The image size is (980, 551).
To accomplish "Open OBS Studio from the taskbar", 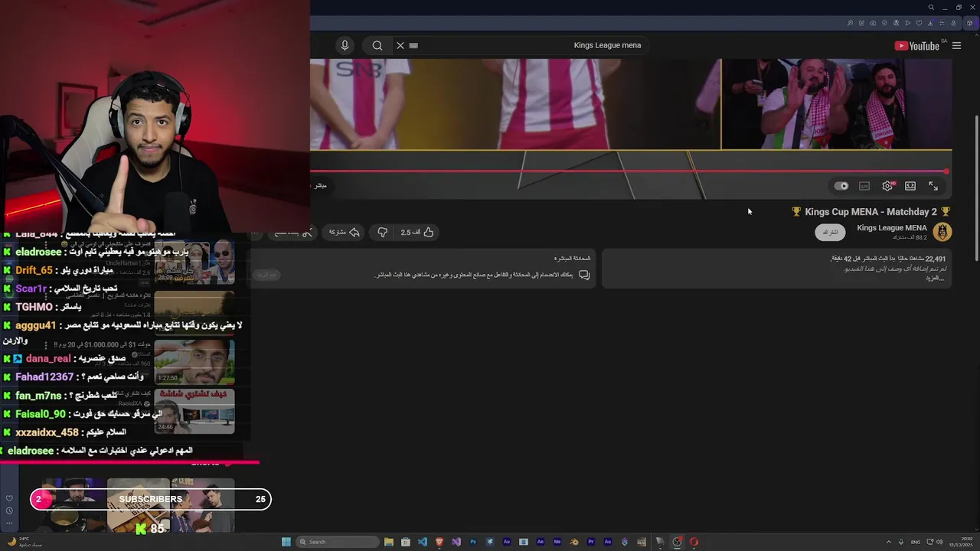I will tap(676, 542).
